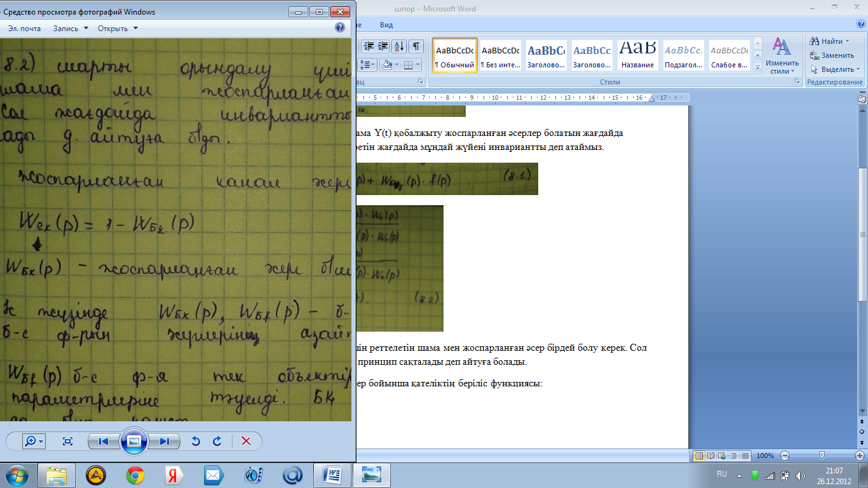Open the photo viewer zoom tool

click(x=32, y=441)
